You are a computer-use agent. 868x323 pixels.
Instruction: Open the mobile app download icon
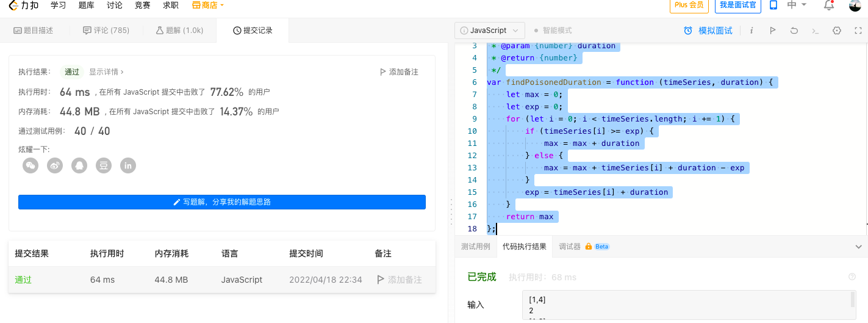point(773,5)
